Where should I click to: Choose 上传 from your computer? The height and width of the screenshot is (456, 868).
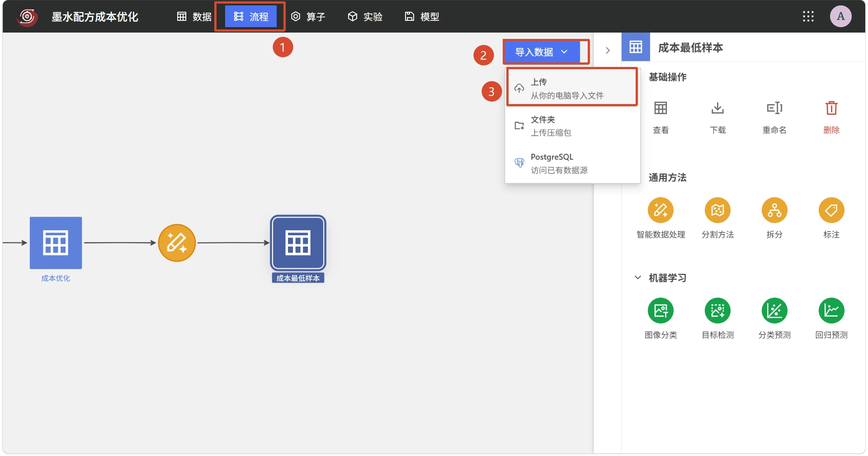(x=572, y=88)
